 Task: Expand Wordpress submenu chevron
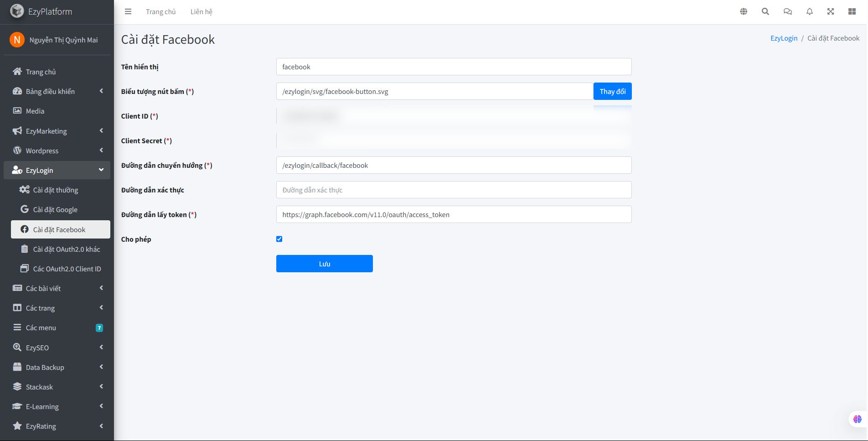pyautogui.click(x=101, y=150)
